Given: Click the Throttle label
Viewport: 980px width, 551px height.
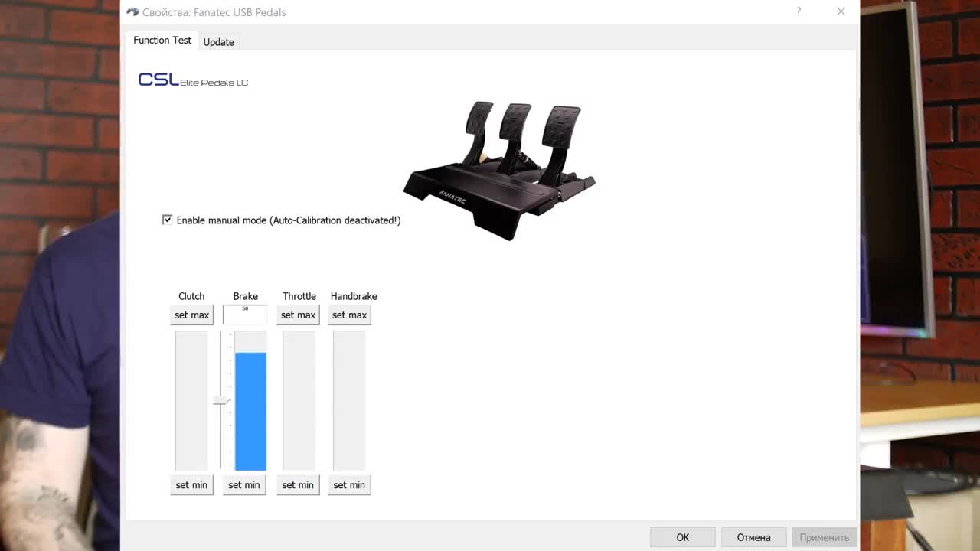Looking at the screenshot, I should pyautogui.click(x=299, y=296).
